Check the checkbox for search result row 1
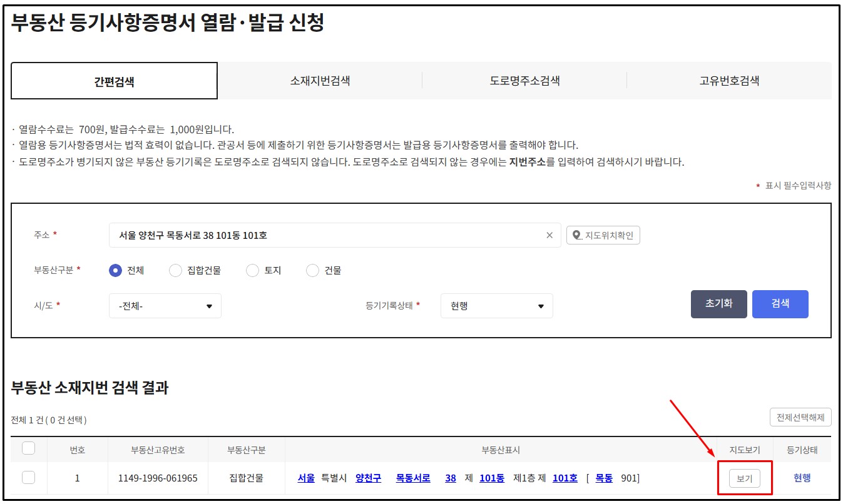The image size is (843, 504). click(x=27, y=478)
